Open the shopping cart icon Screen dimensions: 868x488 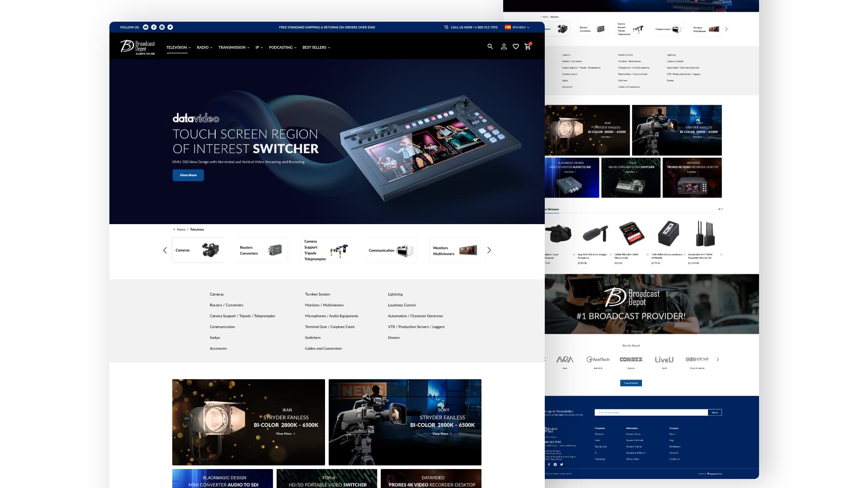click(x=528, y=47)
